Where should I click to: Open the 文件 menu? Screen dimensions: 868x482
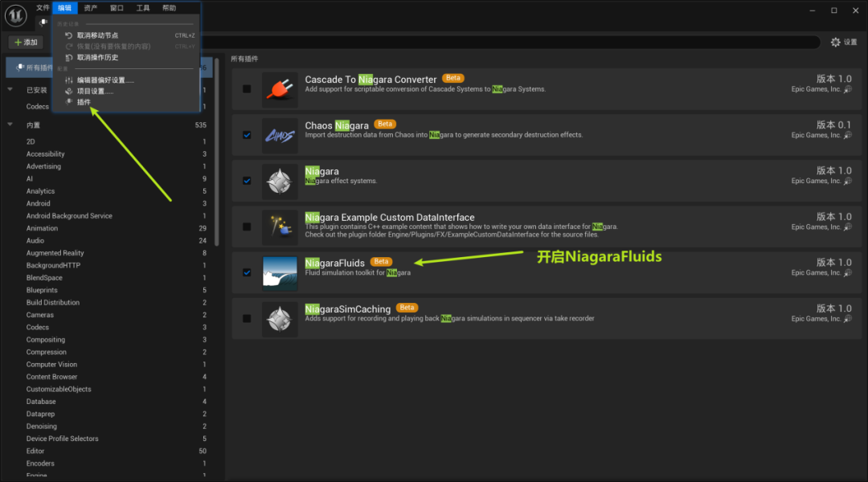coord(43,8)
